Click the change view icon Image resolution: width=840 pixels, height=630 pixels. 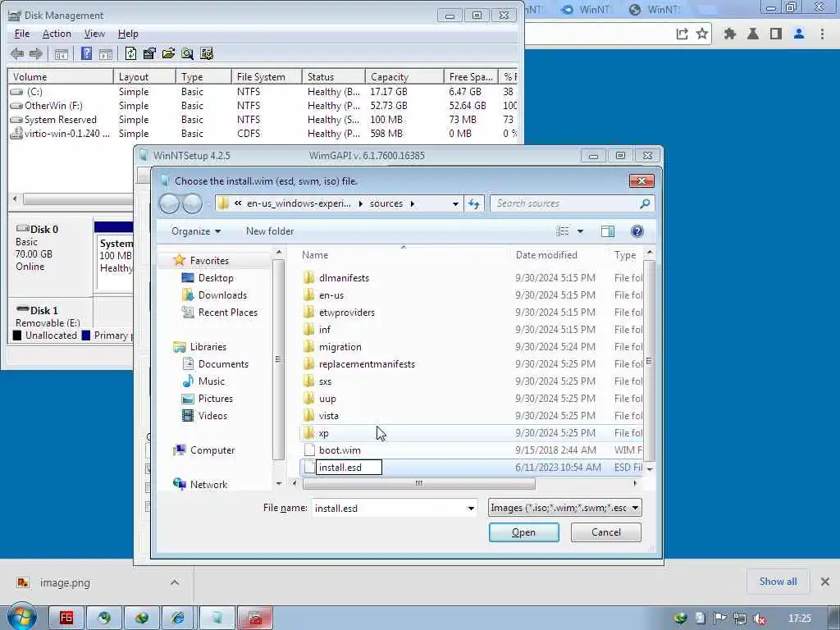coord(563,231)
